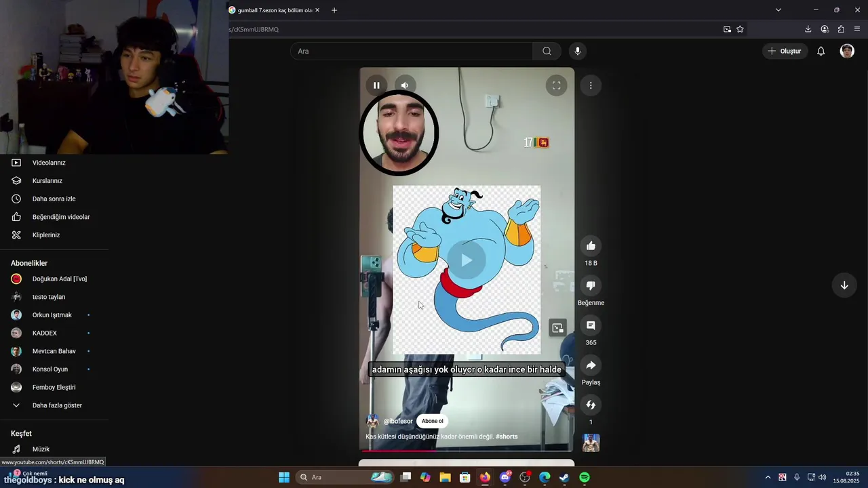This screenshot has height=488, width=868.
Task: Open the browser account profile icon
Action: pos(825,29)
